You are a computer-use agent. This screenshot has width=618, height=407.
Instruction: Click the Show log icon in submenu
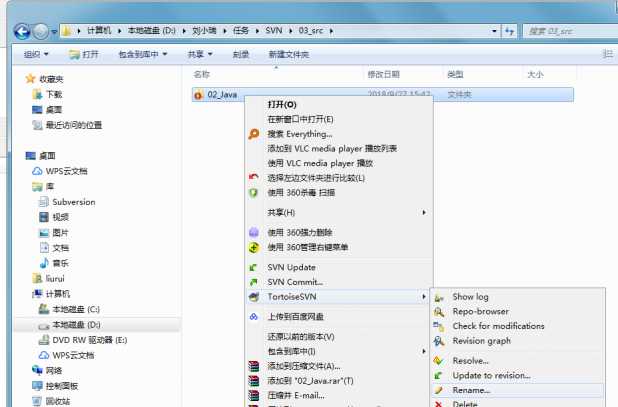(x=439, y=297)
